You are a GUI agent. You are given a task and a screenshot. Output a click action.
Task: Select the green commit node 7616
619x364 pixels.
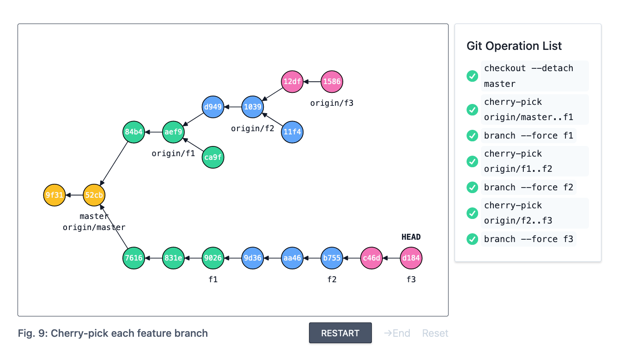tap(134, 258)
